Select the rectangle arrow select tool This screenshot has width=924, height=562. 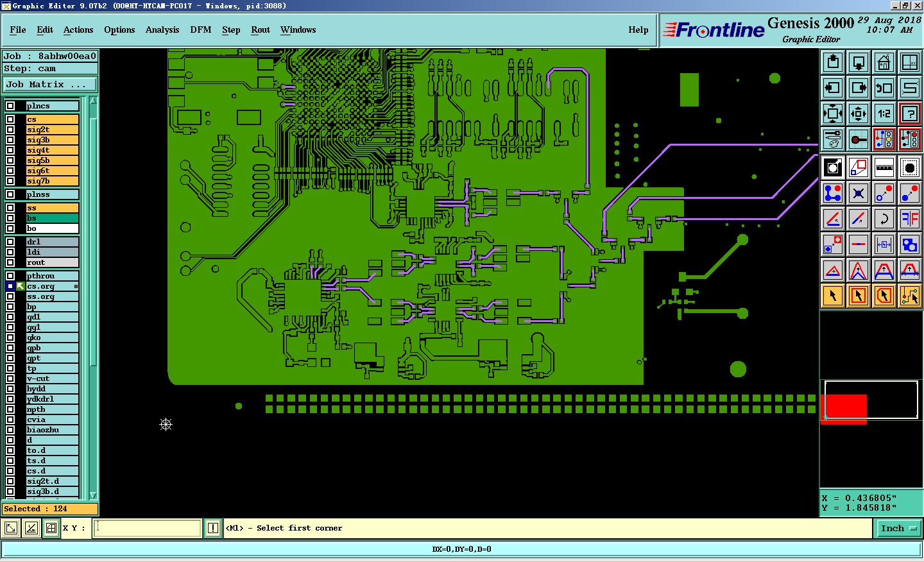pyautogui.click(x=859, y=296)
